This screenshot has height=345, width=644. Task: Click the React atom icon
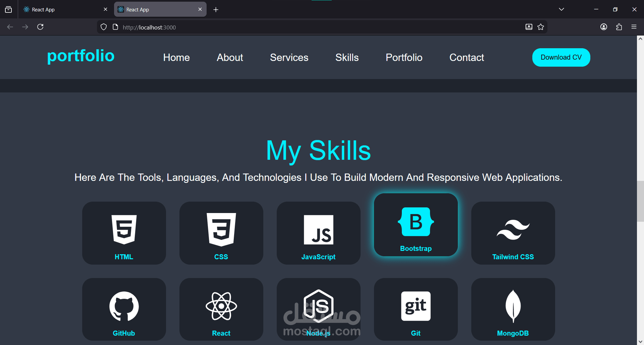click(221, 306)
